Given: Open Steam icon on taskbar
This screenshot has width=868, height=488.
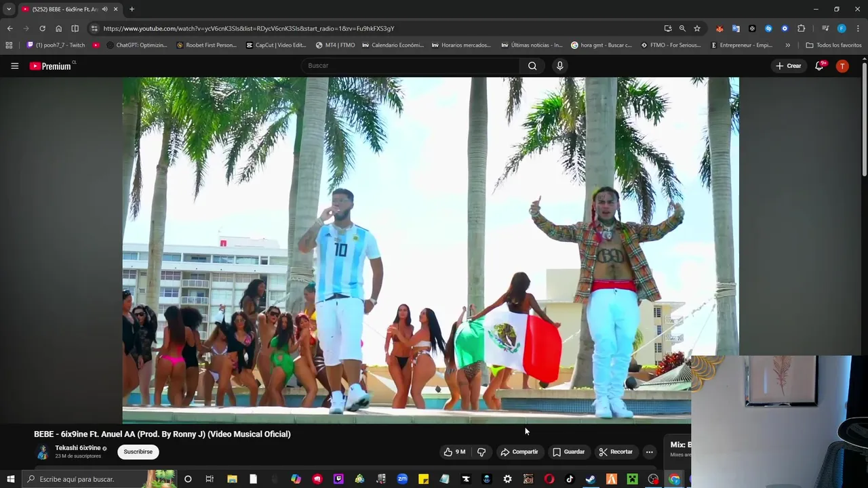Looking at the screenshot, I should (591, 479).
